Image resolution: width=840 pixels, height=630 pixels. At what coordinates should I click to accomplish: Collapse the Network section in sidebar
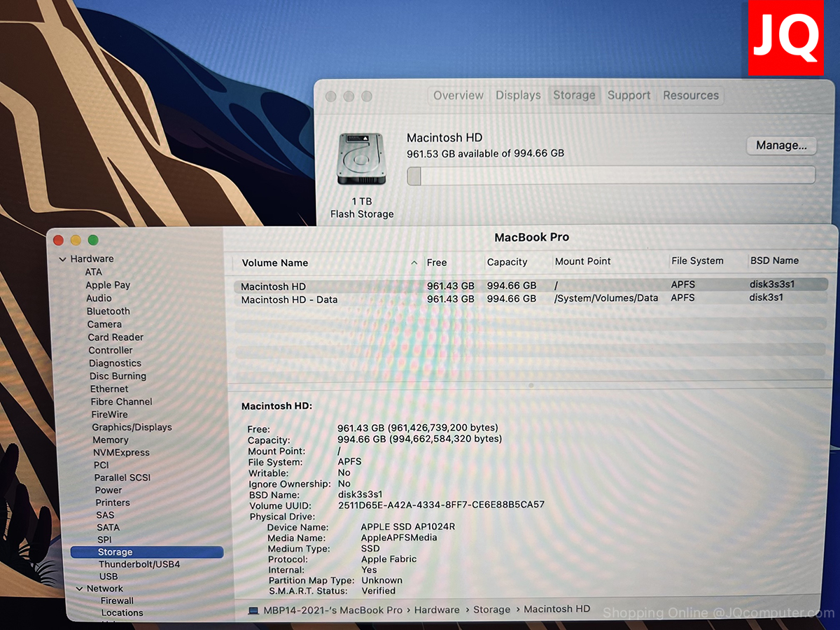click(79, 589)
